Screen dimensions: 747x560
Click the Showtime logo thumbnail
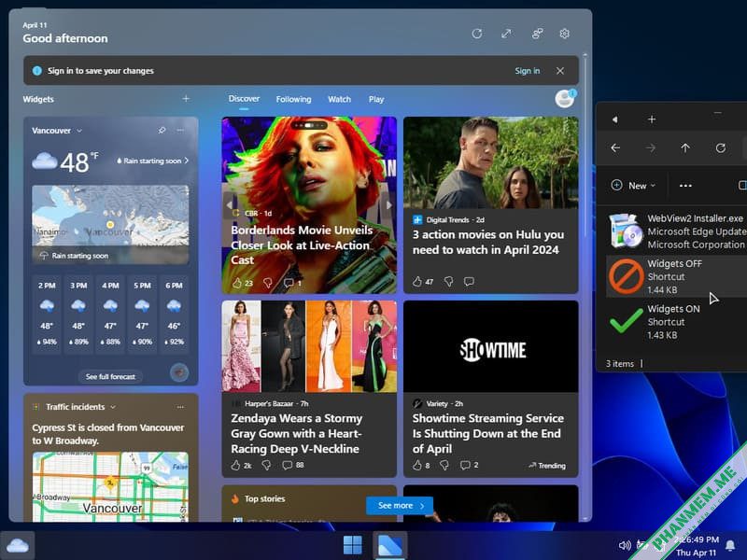pos(491,346)
